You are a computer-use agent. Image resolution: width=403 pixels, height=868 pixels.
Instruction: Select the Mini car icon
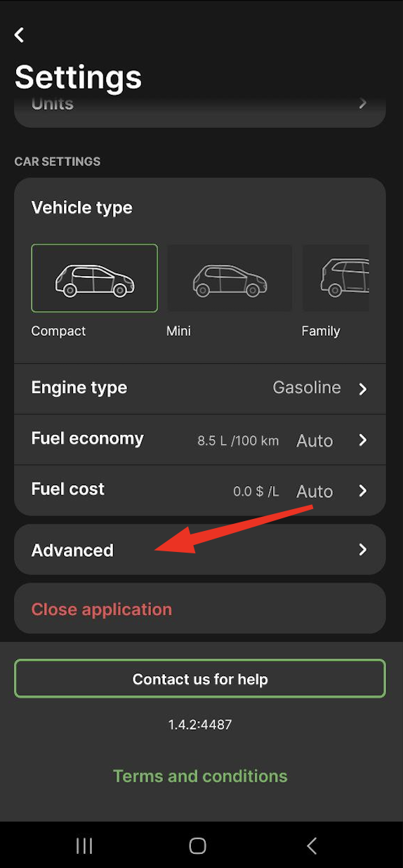tap(230, 278)
